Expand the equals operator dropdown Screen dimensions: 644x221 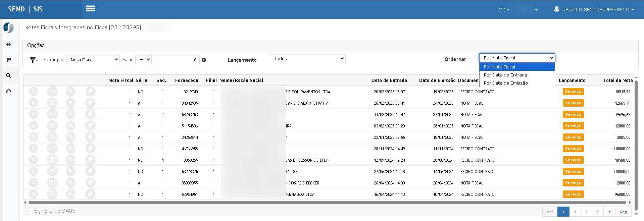(x=144, y=60)
